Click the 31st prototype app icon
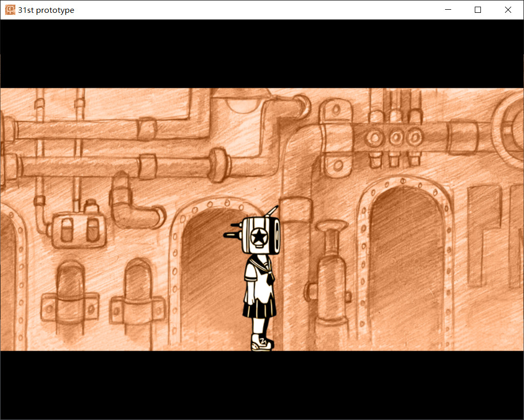This screenshot has height=420, width=524. [9, 10]
